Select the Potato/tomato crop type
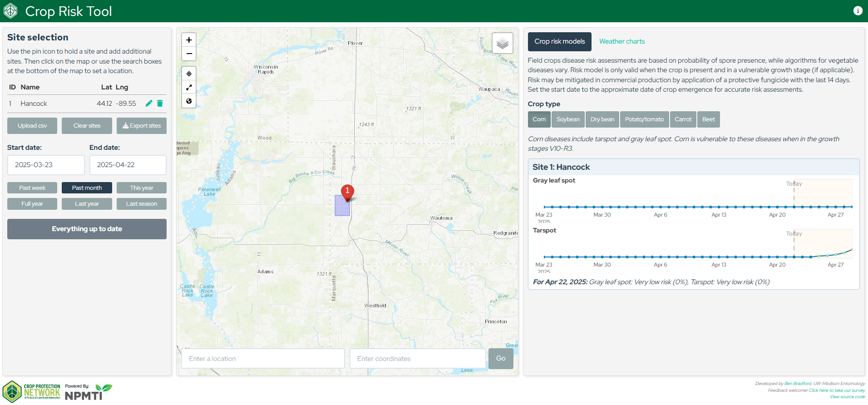This screenshot has height=405, width=868. [644, 119]
